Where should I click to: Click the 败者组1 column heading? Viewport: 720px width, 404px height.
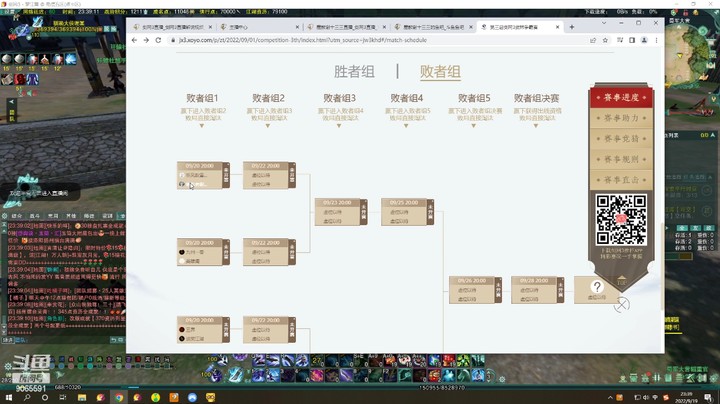[202, 98]
